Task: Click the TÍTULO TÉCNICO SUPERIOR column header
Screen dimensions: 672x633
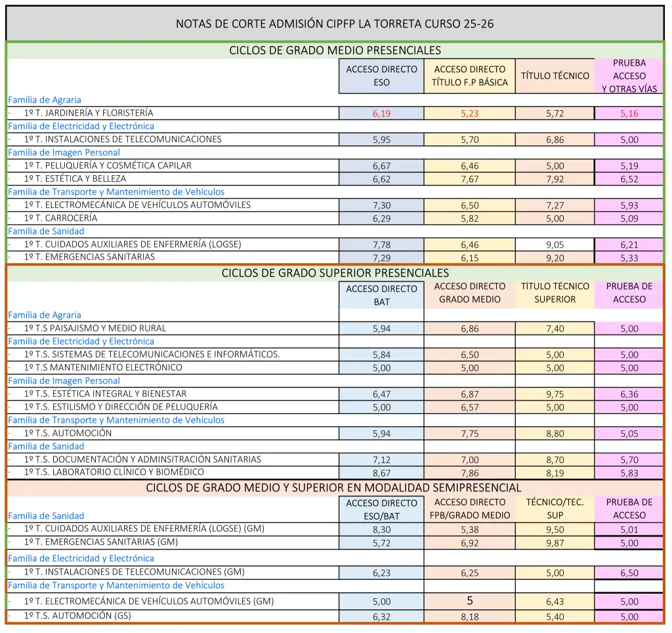Action: (555, 293)
